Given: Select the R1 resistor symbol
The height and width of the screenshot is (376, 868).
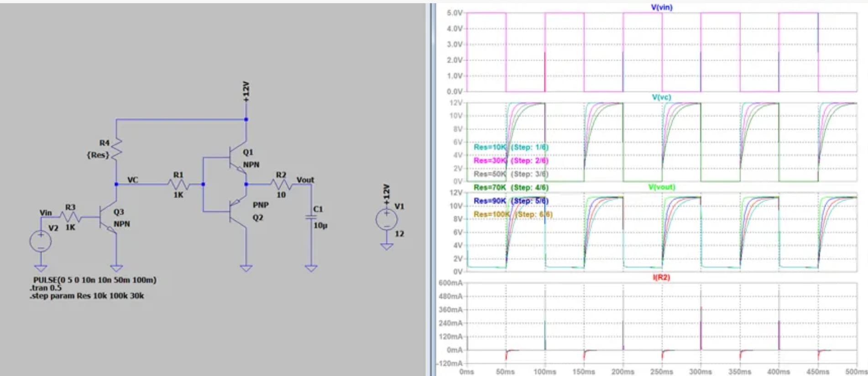Looking at the screenshot, I should pos(178,185).
